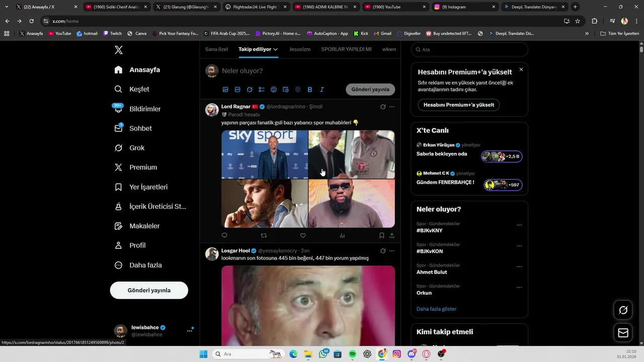Image resolution: width=644 pixels, height=362 pixels.
Task: Click schedule post icon in composer
Action: (286, 89)
